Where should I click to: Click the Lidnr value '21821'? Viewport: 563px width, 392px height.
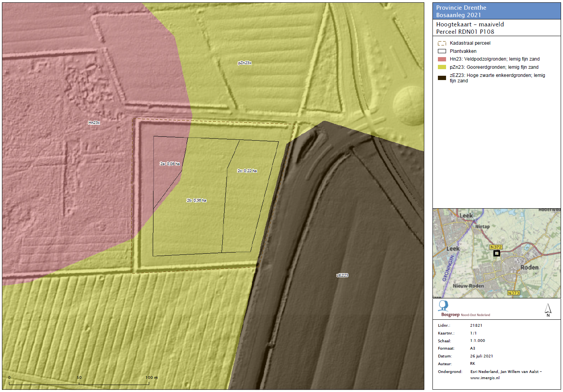point(476,326)
